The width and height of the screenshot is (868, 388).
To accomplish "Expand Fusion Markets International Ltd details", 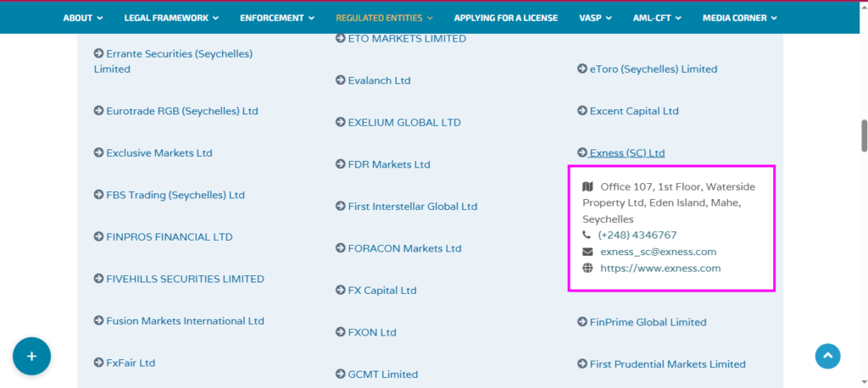I will click(185, 321).
